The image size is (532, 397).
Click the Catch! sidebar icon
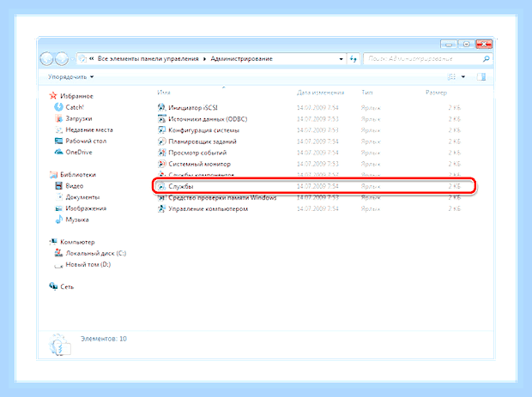click(x=58, y=107)
